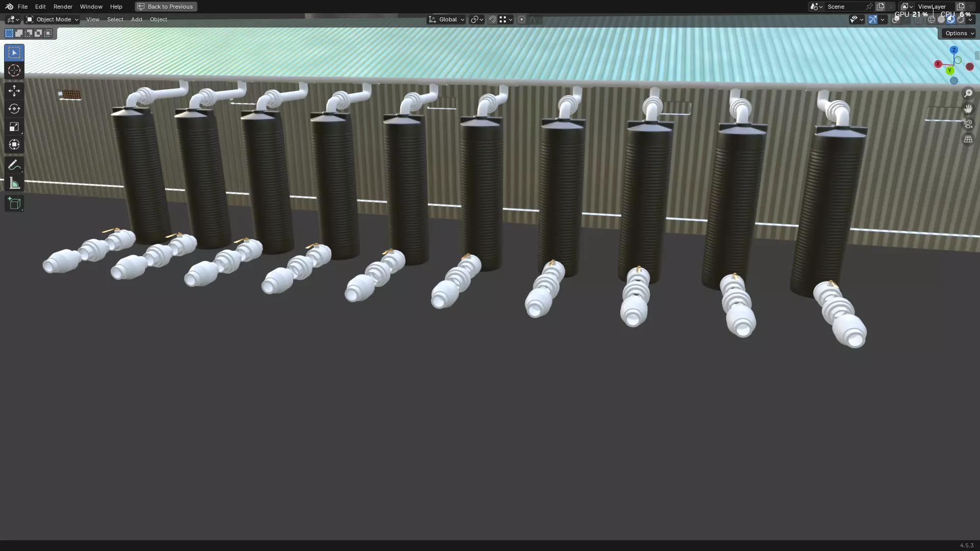980x551 pixels.
Task: Open the Help menu
Action: tap(116, 7)
